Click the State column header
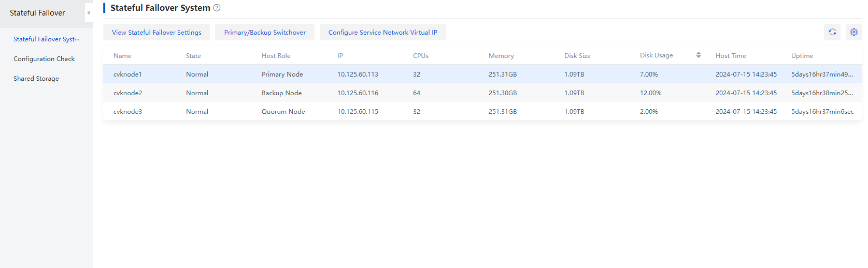Image resolution: width=868 pixels, height=268 pixels. pyautogui.click(x=193, y=55)
